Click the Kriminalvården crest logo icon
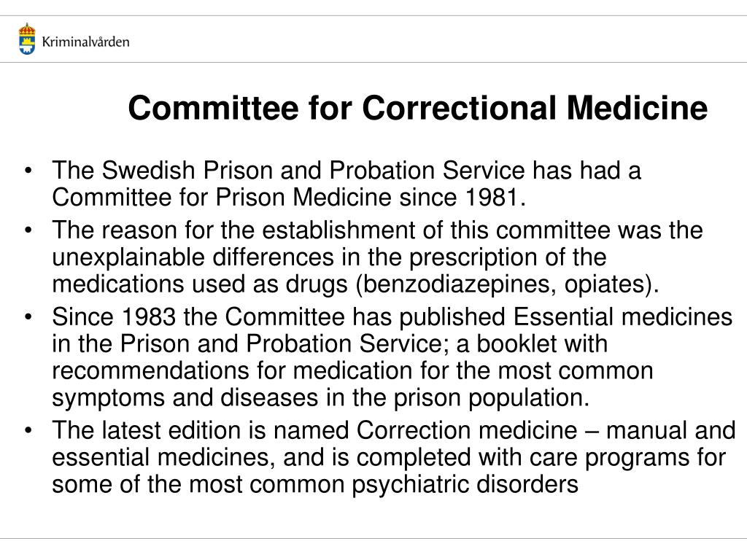This screenshot has width=747, height=560. (x=27, y=39)
